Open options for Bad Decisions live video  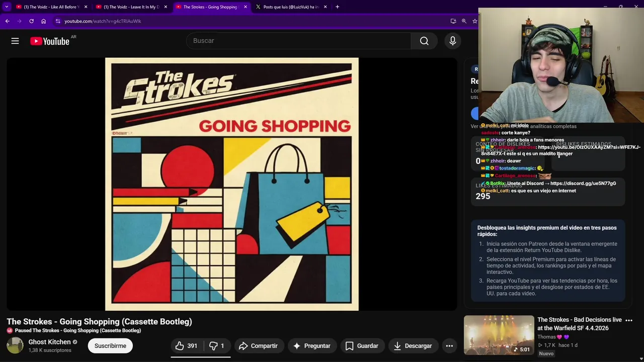point(628,320)
